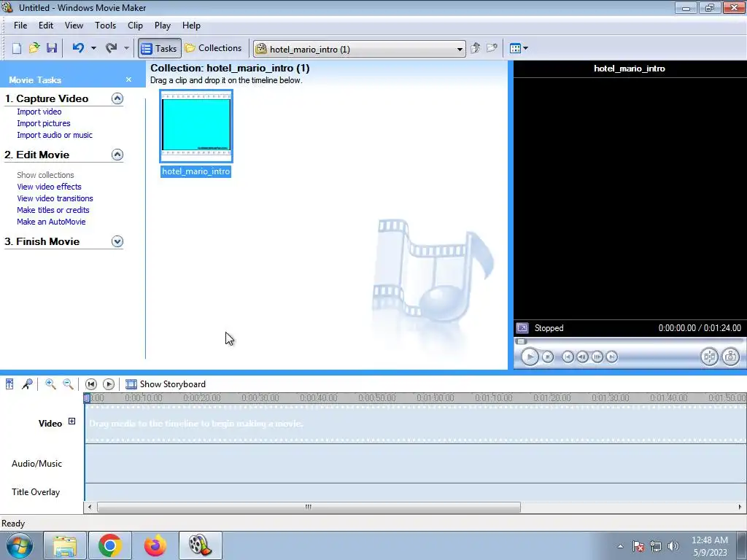
Task: Split the clip at current frame
Action: point(709,357)
